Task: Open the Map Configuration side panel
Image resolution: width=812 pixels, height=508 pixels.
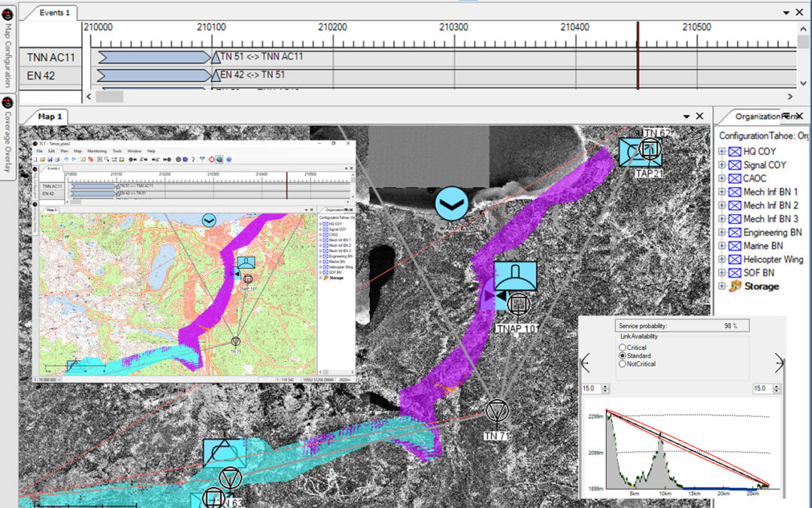Action: tap(8, 47)
